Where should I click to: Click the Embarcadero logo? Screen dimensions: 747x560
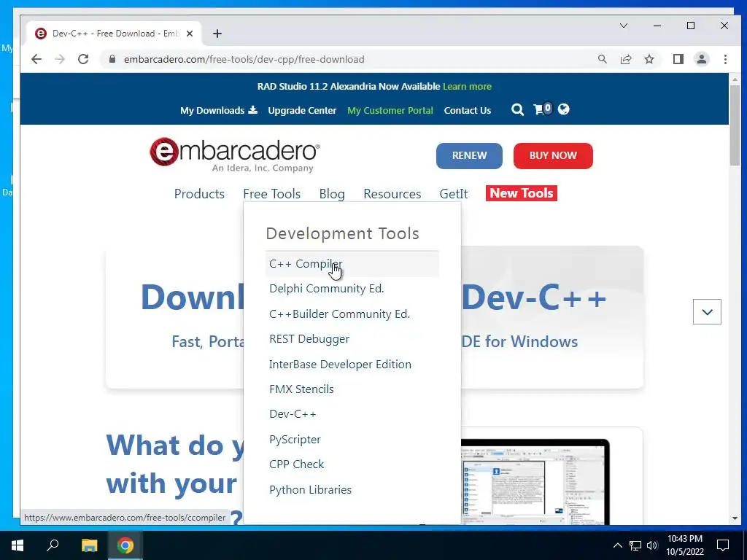pyautogui.click(x=235, y=155)
